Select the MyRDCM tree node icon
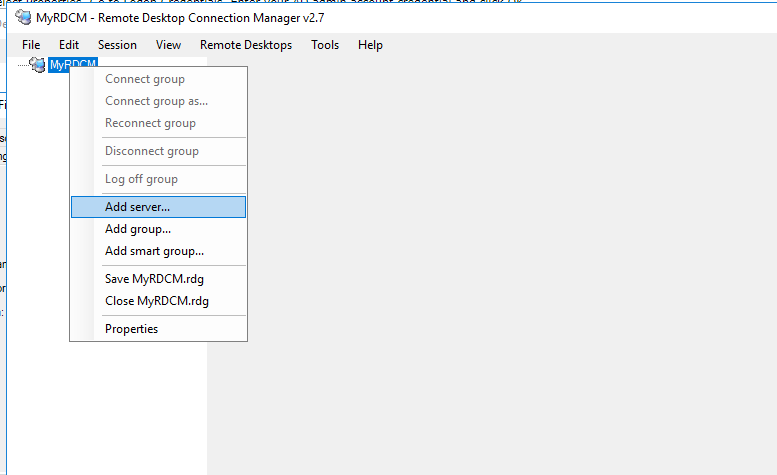Viewport: 777px width, 475px height. click(37, 65)
